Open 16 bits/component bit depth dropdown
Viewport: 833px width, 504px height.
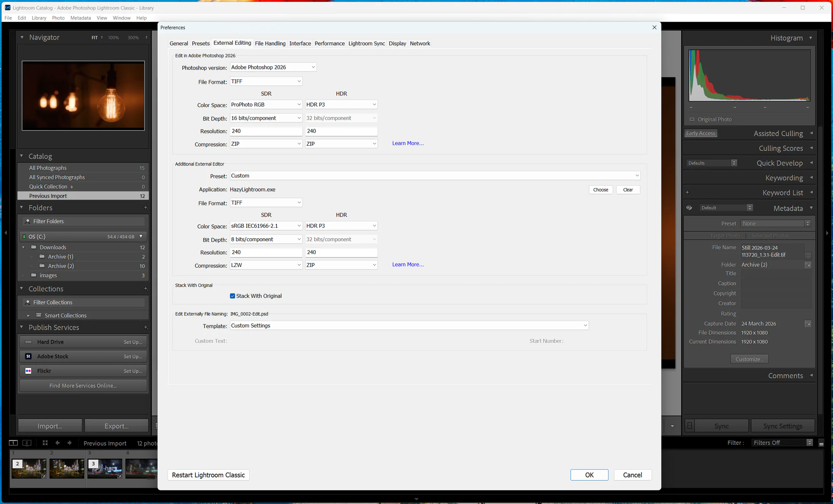pos(266,118)
